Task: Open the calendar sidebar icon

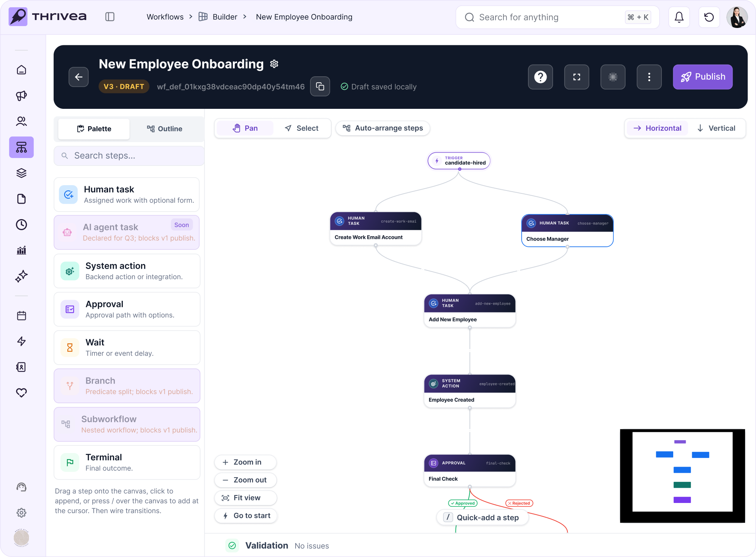Action: point(22,316)
